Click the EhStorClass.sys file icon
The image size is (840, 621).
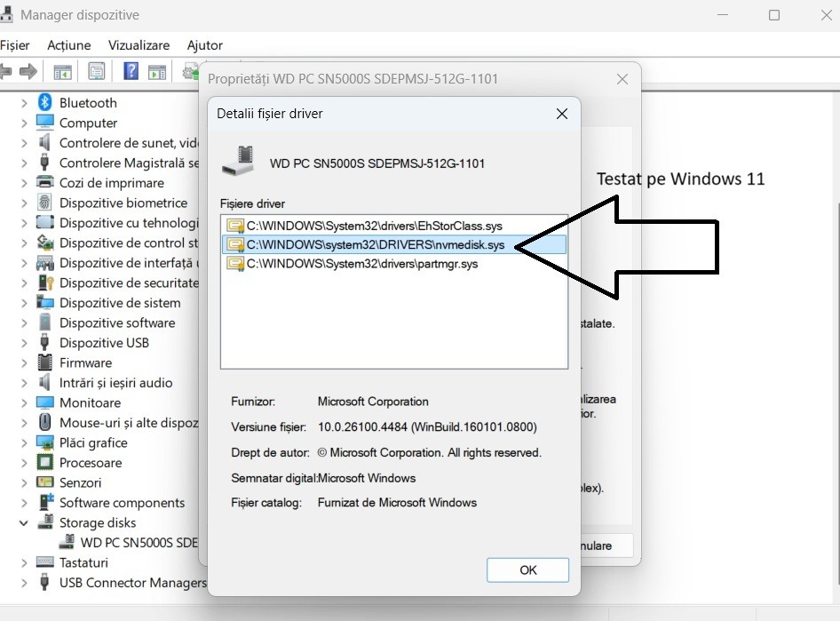pyautogui.click(x=235, y=226)
